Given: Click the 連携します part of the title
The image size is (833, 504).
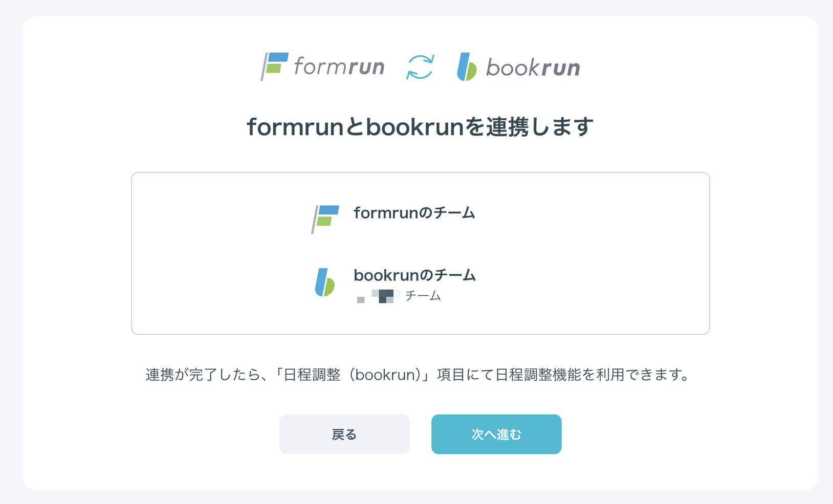Looking at the screenshot, I should tap(539, 127).
